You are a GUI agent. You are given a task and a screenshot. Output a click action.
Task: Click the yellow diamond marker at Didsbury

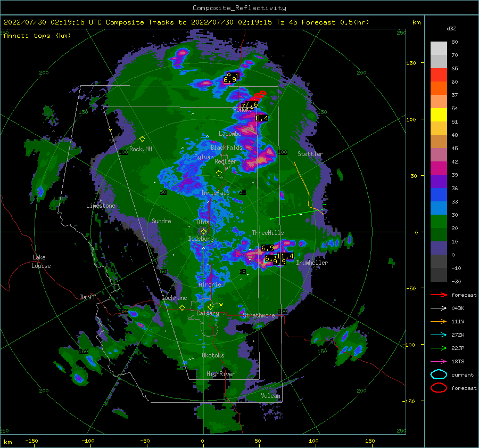[x=203, y=232]
